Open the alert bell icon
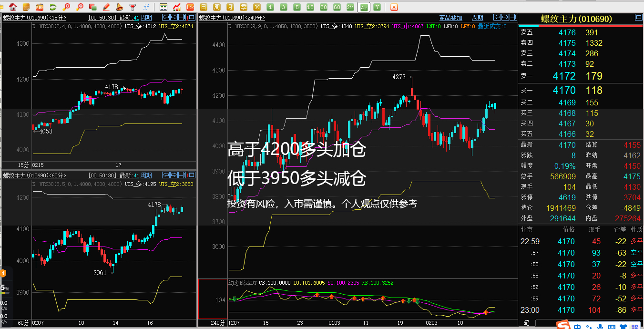 coord(119,7)
